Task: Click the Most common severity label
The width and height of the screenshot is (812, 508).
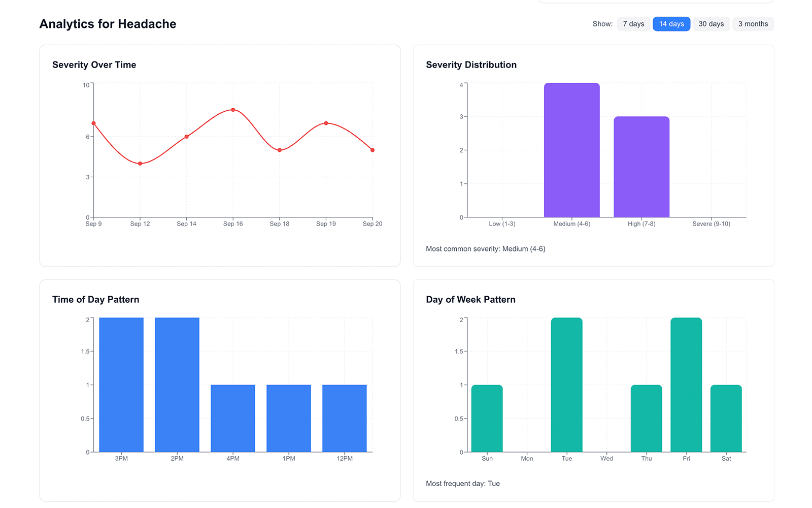Action: click(x=486, y=248)
